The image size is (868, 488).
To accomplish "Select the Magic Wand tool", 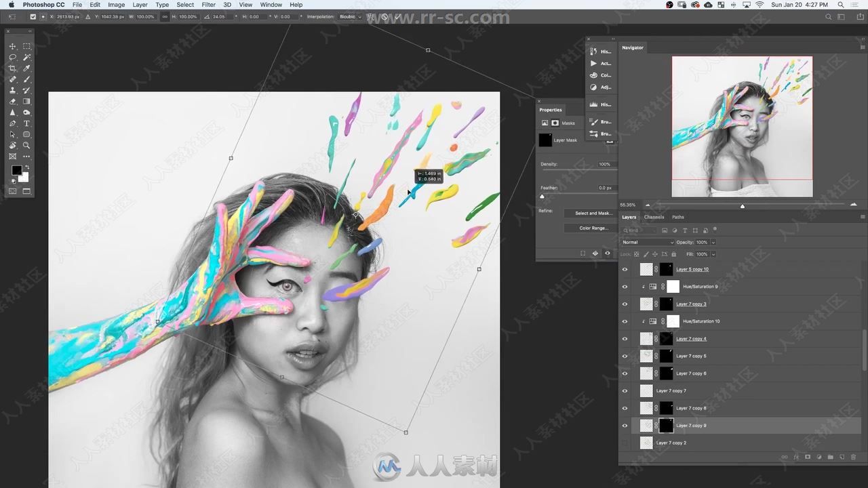I will pos(27,58).
